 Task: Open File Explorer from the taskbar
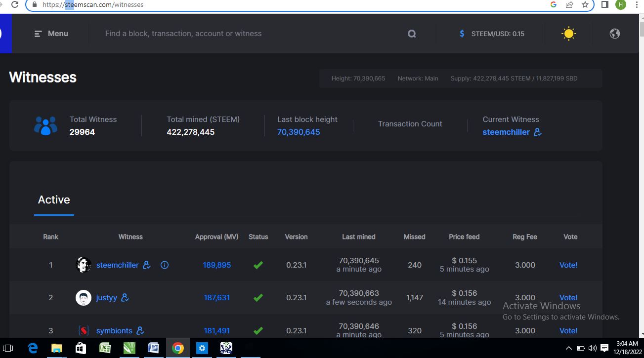coord(57,348)
